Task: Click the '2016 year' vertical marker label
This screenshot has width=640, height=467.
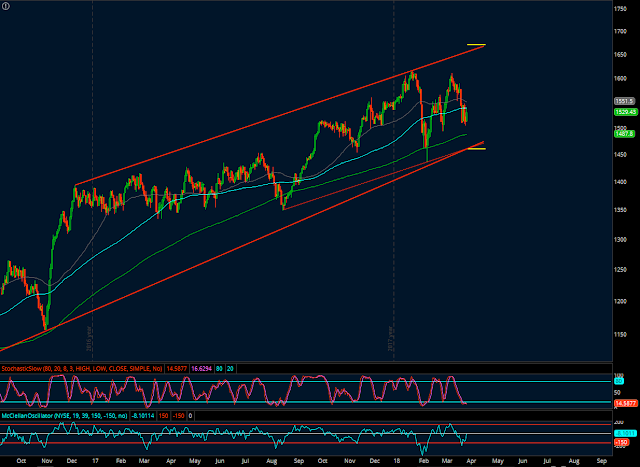Action: coord(89,338)
